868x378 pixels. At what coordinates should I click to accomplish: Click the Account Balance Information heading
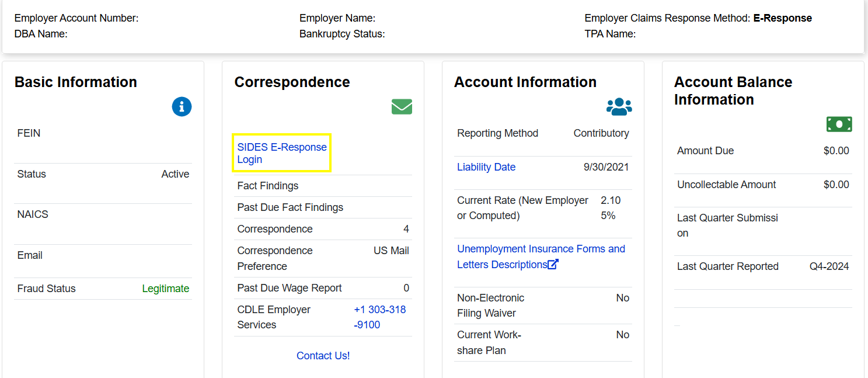point(733,91)
